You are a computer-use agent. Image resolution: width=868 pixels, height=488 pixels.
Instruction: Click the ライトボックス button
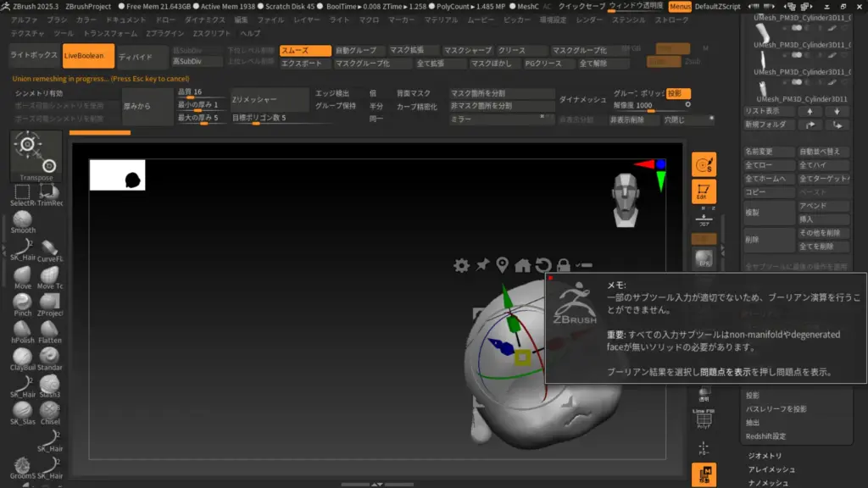(34, 55)
